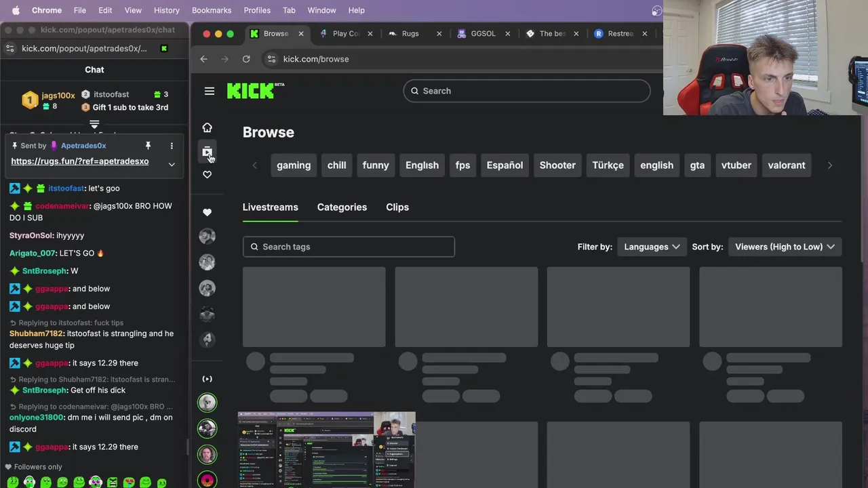Image resolution: width=868 pixels, height=488 pixels.
Task: Collapse the gift leaderboard with the arrow
Action: coord(94,124)
